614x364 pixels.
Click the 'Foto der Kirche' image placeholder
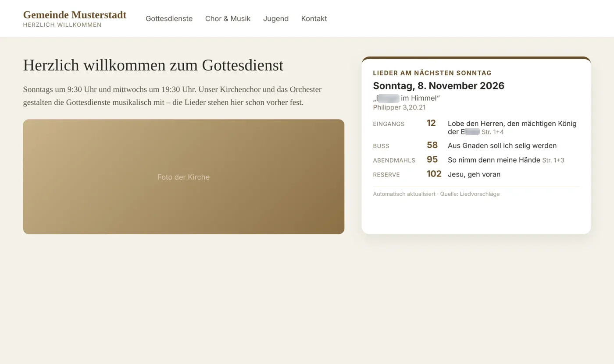[184, 177]
